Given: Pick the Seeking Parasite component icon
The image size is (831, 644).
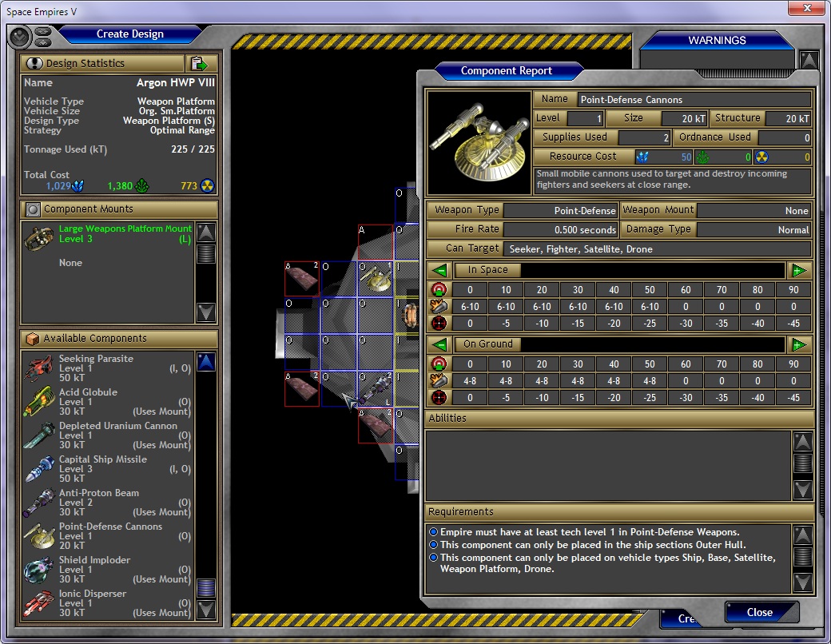Looking at the screenshot, I should click(38, 368).
